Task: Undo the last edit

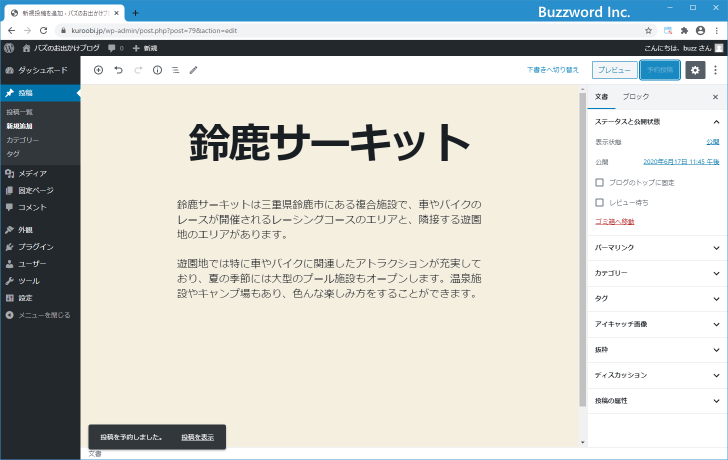Action: (x=118, y=70)
